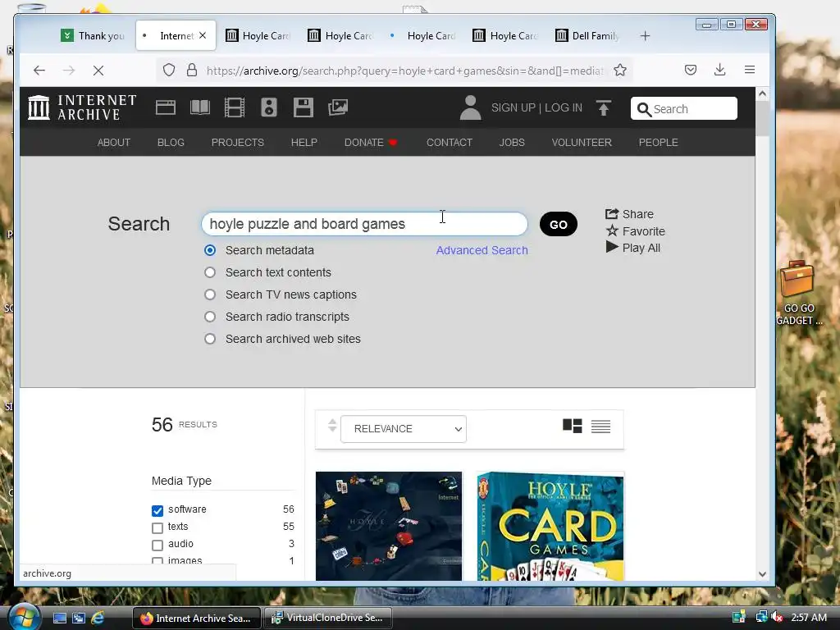This screenshot has height=630, width=840.
Task: Open the Firefox hamburger menu
Action: click(750, 70)
